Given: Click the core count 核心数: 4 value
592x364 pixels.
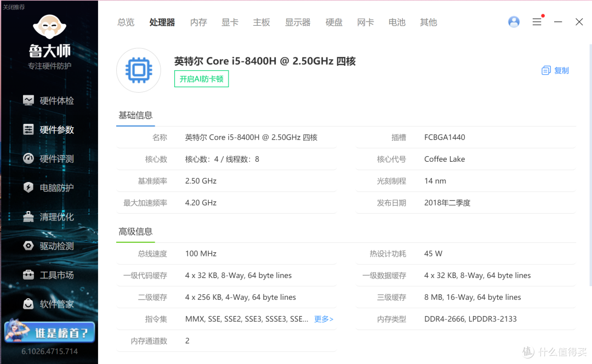Looking at the screenshot, I should (x=222, y=160).
